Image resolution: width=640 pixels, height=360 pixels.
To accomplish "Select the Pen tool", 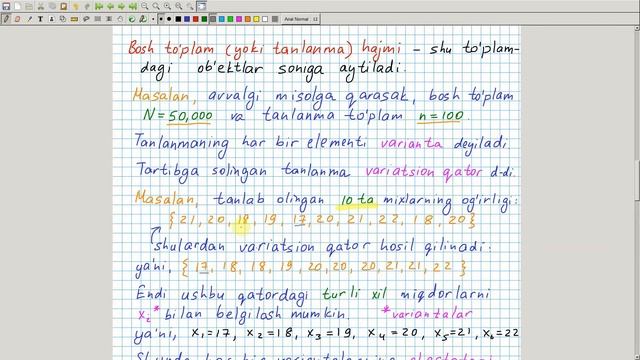I will coord(6,19).
